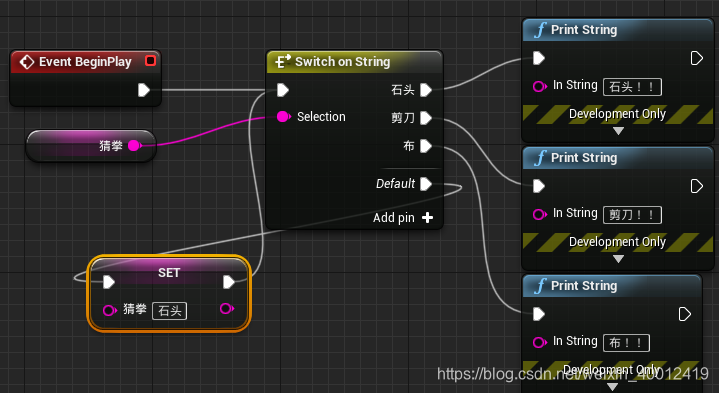This screenshot has width=719, height=393.
Task: Click the SET node input exec pin
Action: [x=109, y=282]
